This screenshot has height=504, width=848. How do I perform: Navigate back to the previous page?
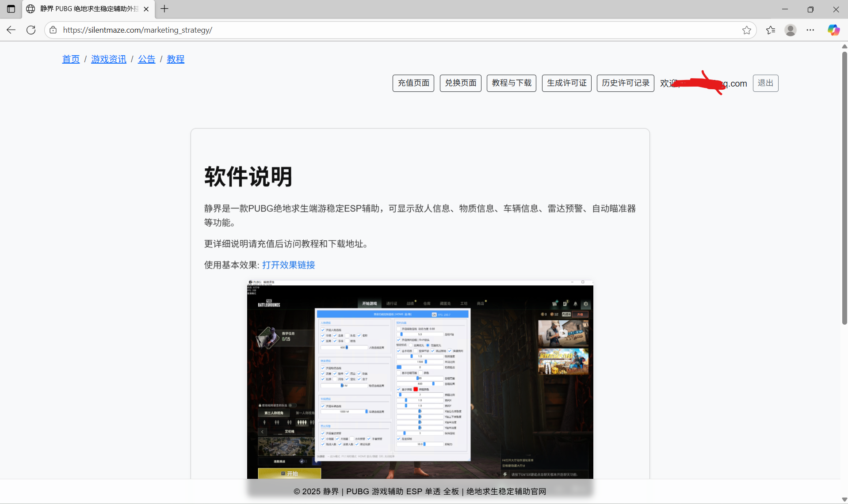pos(11,30)
